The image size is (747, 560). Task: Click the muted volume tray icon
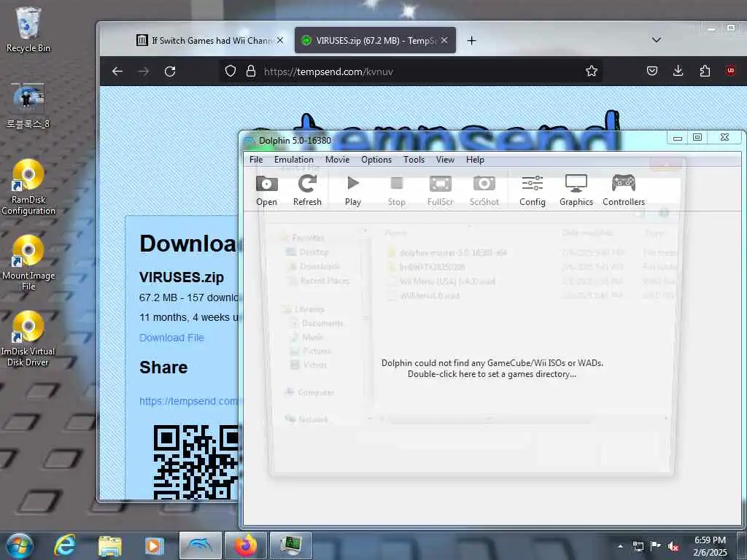(x=673, y=546)
